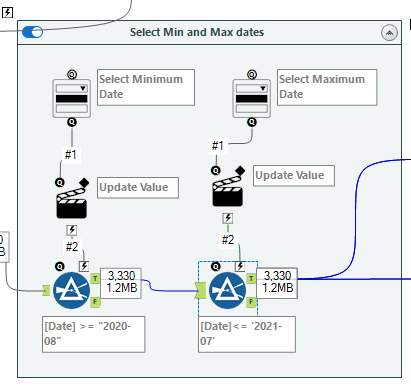Click the 3,330 1.2MB record count on right Filter

pyautogui.click(x=277, y=283)
